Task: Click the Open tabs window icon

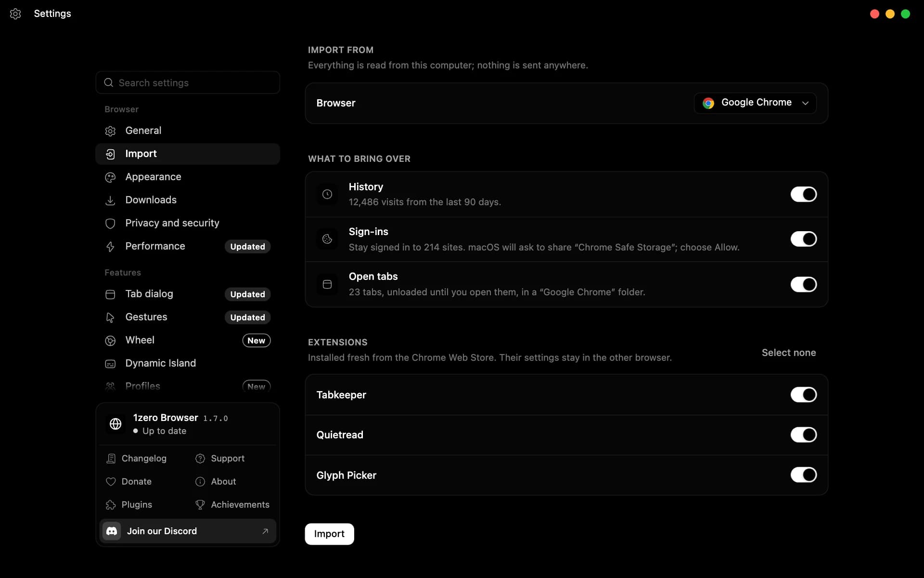Action: tap(327, 284)
